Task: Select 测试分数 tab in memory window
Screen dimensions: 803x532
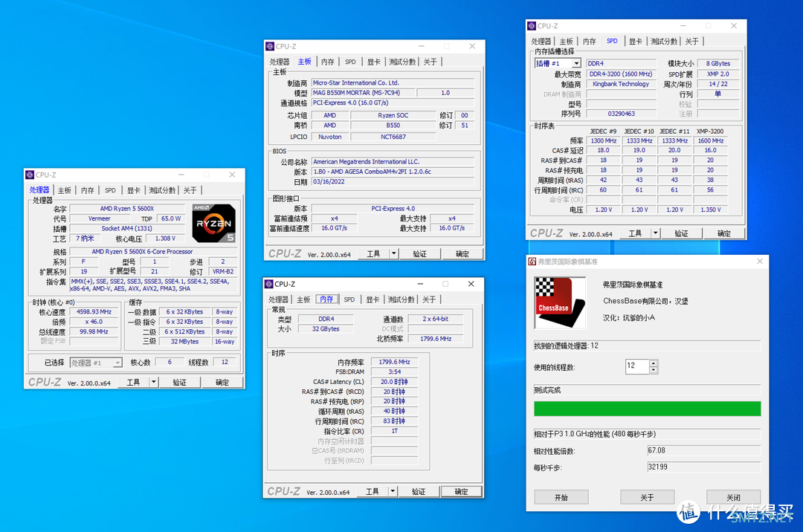Action: (401, 299)
